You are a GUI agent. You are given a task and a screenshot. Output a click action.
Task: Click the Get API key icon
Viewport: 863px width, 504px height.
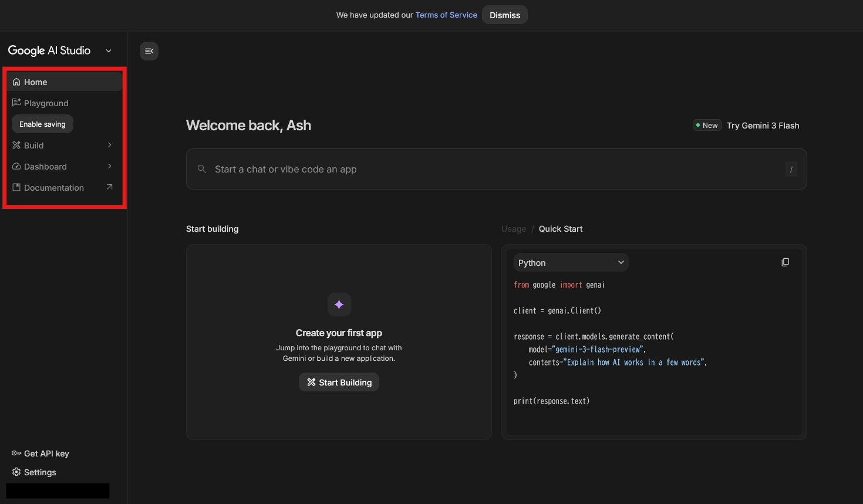[16, 454]
